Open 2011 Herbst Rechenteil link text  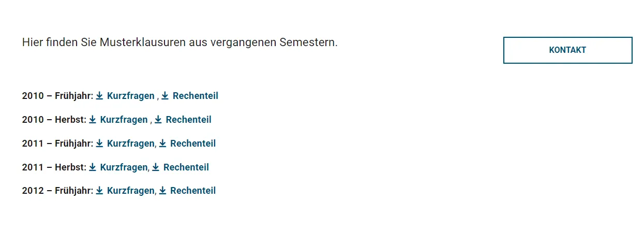pyautogui.click(x=186, y=167)
